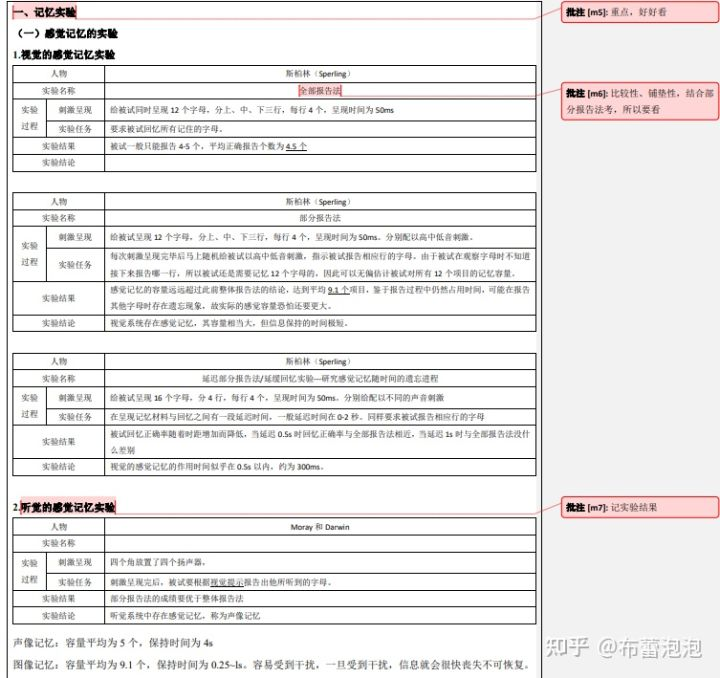
Task: Click the text 感觉记忆的容量远远超过此前整体报告法
Action: click(199, 290)
